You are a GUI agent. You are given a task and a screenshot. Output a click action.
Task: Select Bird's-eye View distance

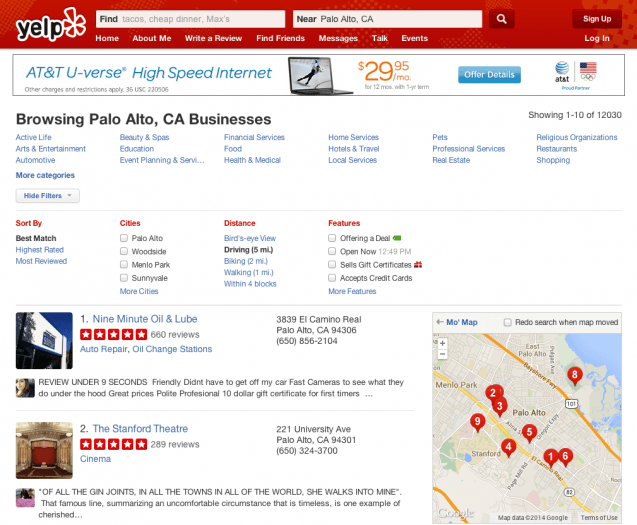click(x=250, y=239)
